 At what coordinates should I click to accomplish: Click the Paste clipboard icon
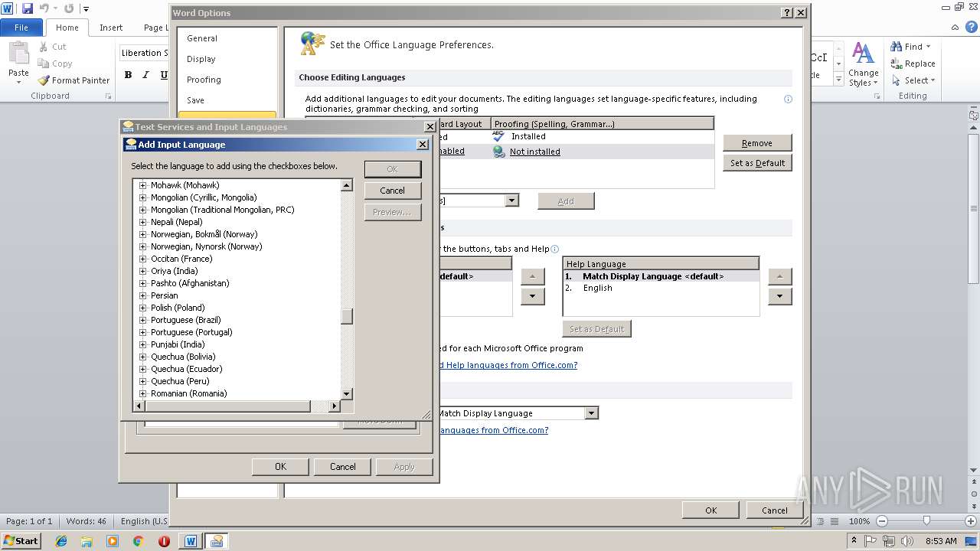(x=18, y=53)
